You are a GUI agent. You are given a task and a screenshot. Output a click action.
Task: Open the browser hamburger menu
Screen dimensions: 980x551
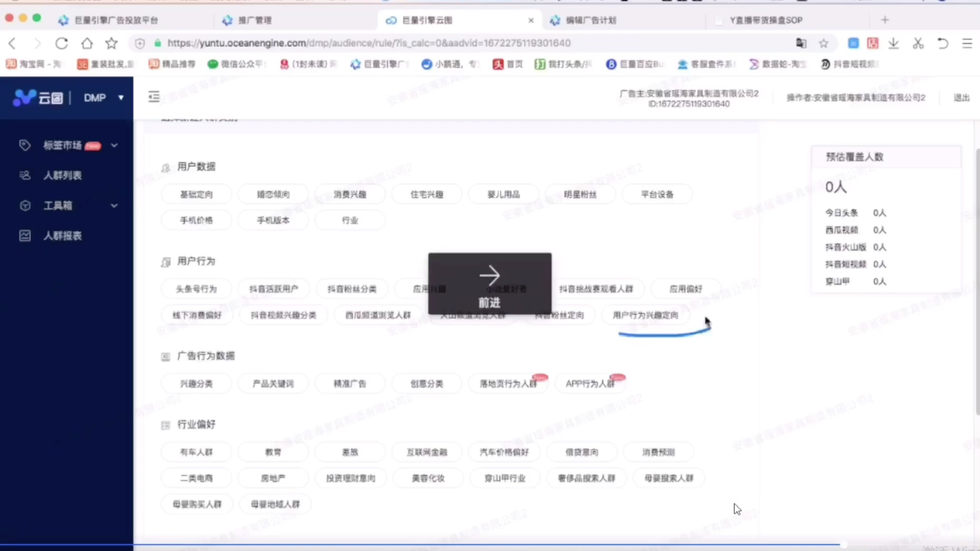967,43
